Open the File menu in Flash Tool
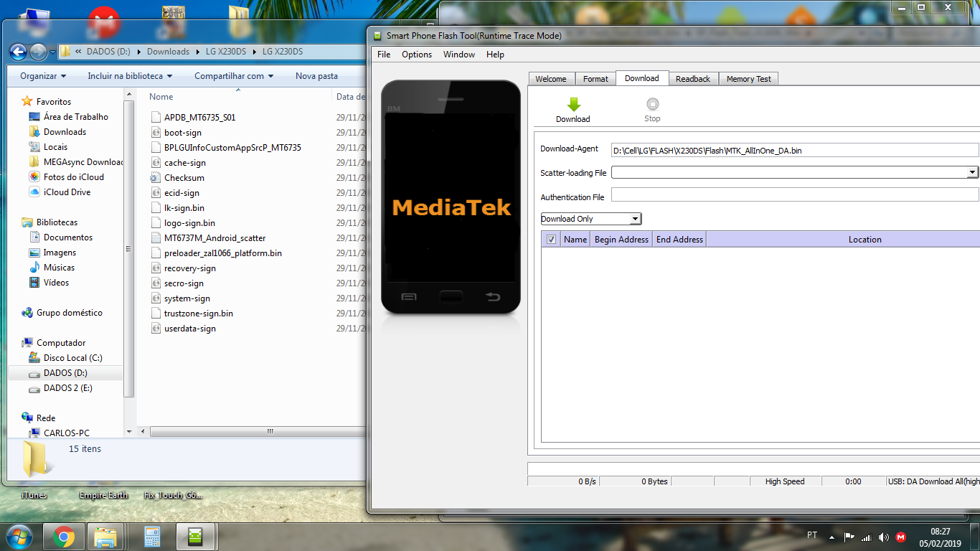Viewport: 980px width, 551px height. pyautogui.click(x=384, y=55)
